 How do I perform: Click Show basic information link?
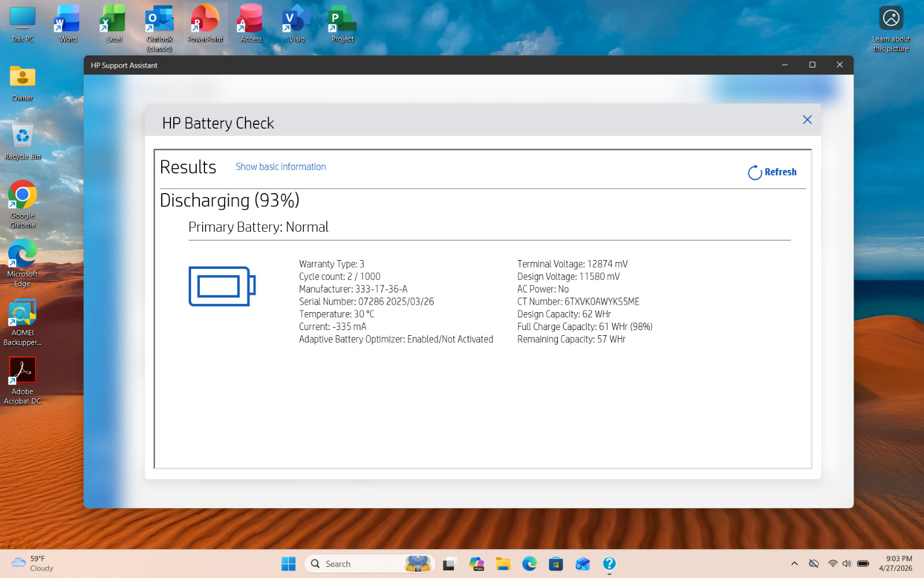(281, 166)
